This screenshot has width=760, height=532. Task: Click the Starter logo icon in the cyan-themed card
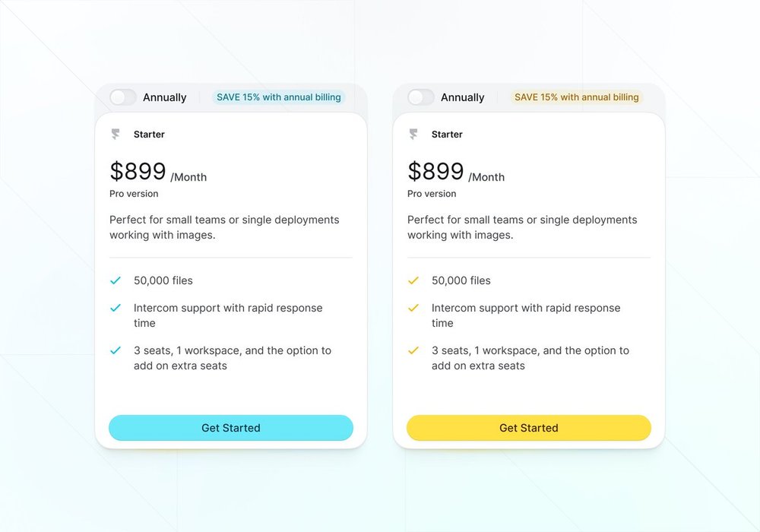(116, 135)
